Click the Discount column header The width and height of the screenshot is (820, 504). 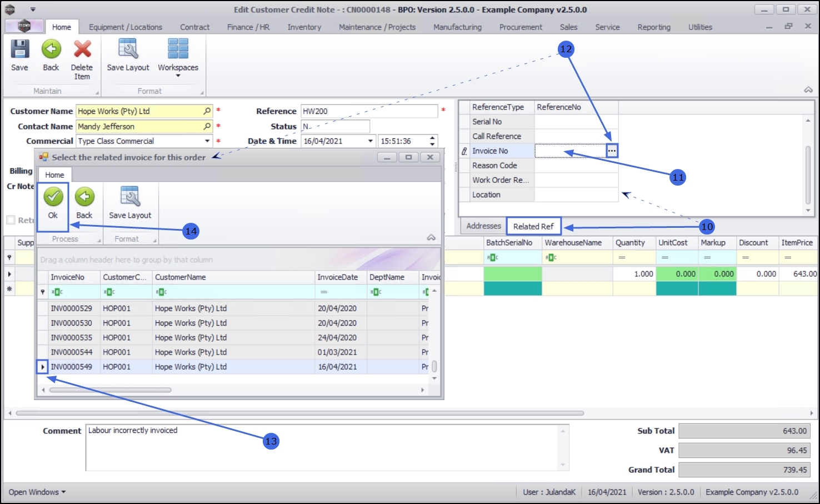(x=757, y=243)
